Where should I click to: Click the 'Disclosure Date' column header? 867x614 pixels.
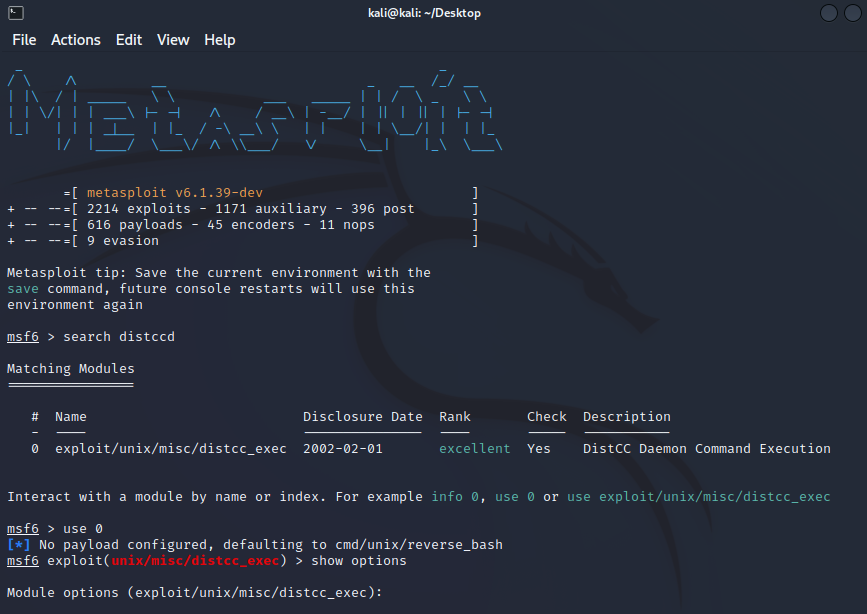363,417
